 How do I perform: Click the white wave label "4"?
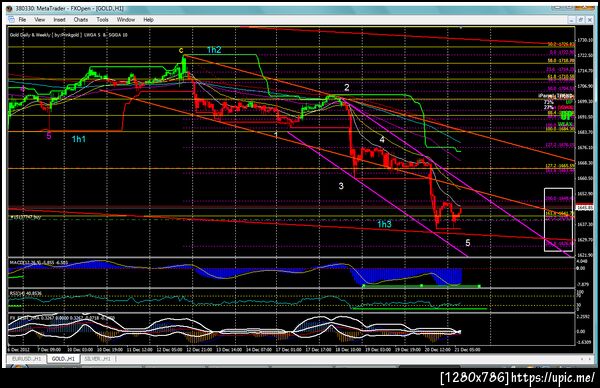point(382,140)
